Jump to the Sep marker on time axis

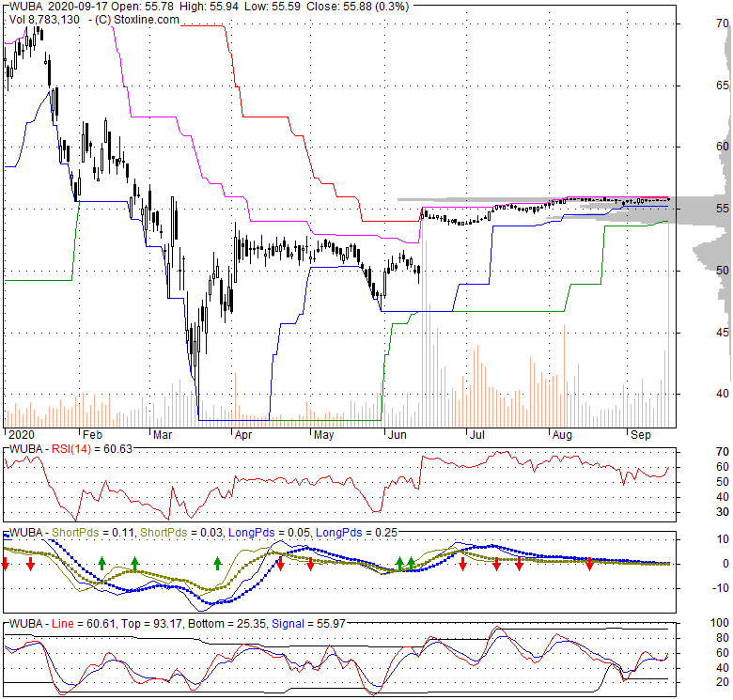click(641, 435)
